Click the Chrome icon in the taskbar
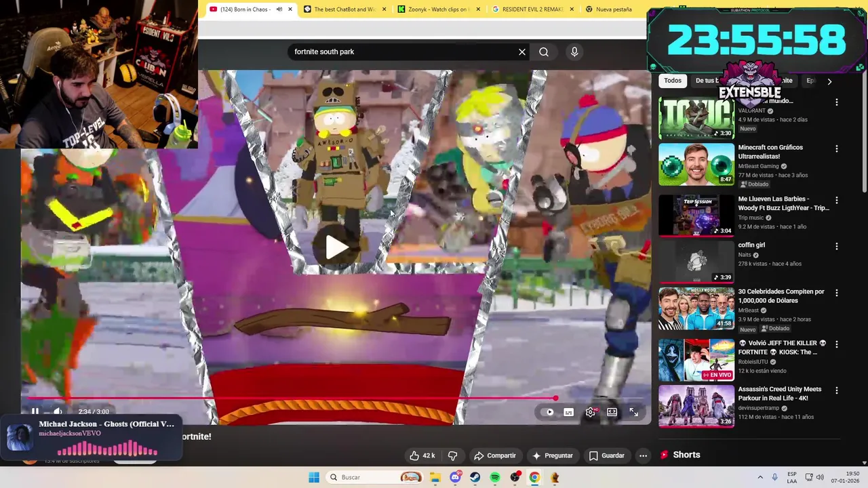Screen dimensions: 868x488 534,477
